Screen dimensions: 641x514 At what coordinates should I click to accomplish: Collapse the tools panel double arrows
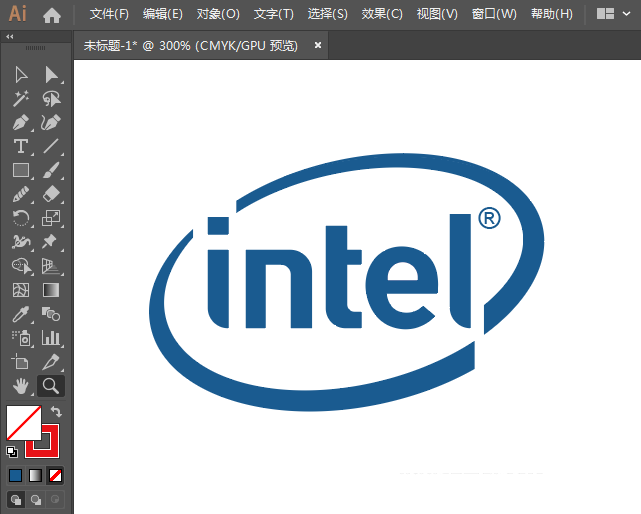coord(9,37)
